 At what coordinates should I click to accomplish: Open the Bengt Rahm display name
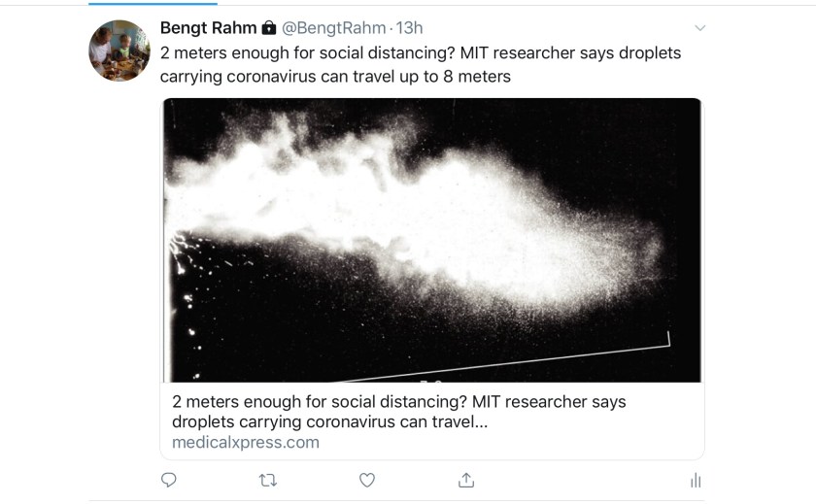point(208,28)
